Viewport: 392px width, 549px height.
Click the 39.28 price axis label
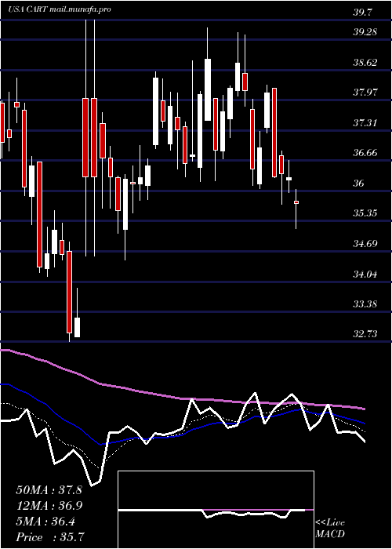pos(365,32)
